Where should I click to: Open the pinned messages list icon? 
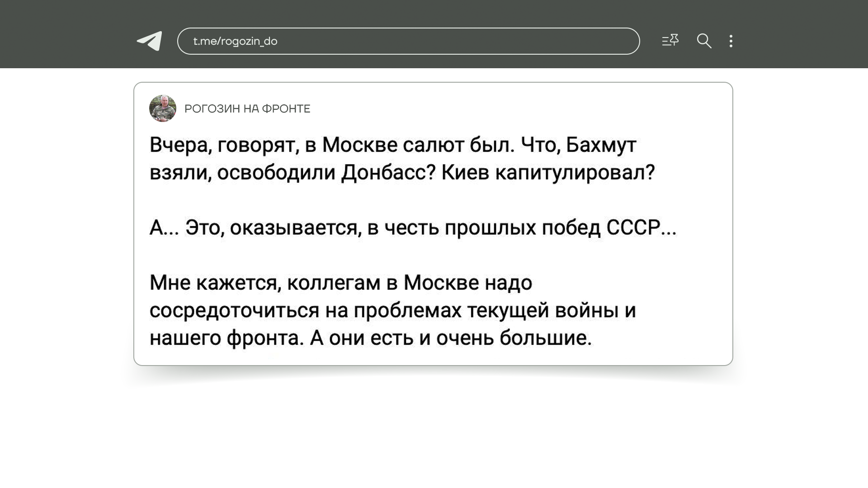(670, 41)
